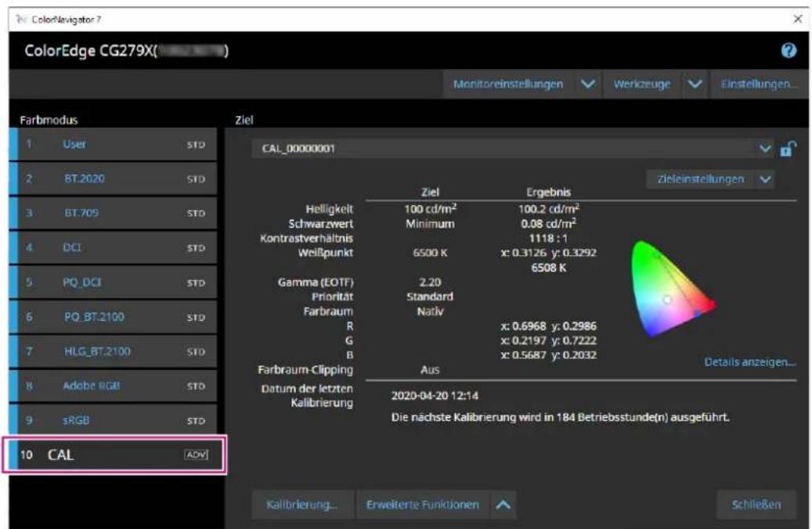Select color mode 3 BT.709
The height and width of the screenshot is (529, 812).
(x=113, y=213)
